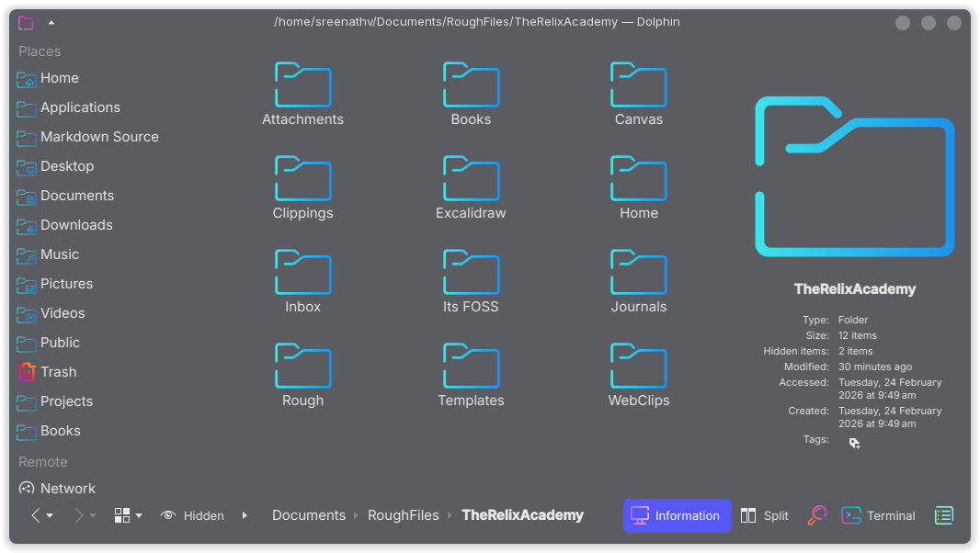The image size is (980, 553).
Task: Open the Excalidraw folder
Action: tap(471, 187)
